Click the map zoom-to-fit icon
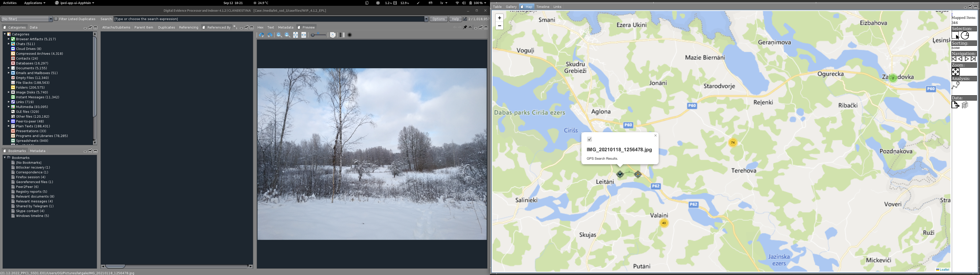Screen dimensions: 980x275 tap(956, 72)
